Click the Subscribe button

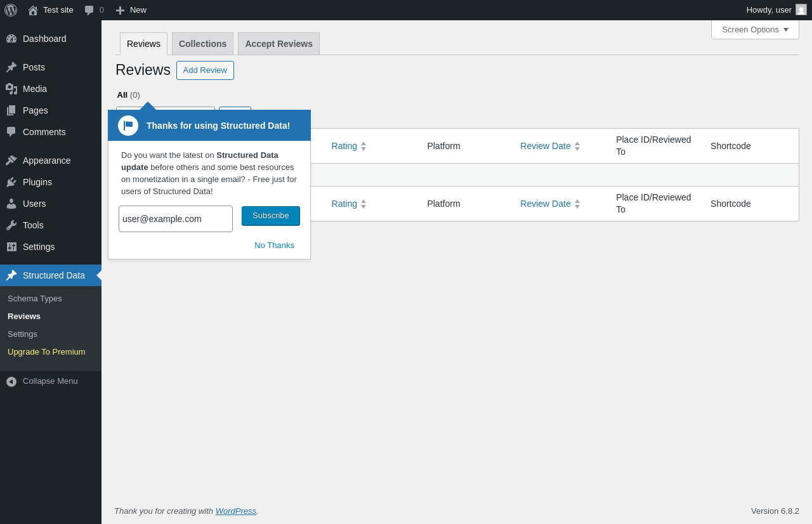point(271,216)
